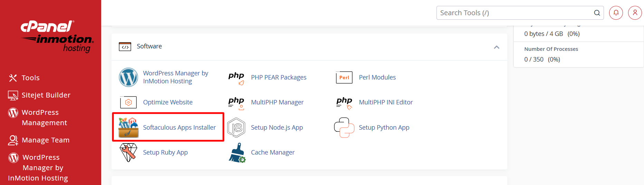Click the Number Of Processes label

tap(551, 49)
